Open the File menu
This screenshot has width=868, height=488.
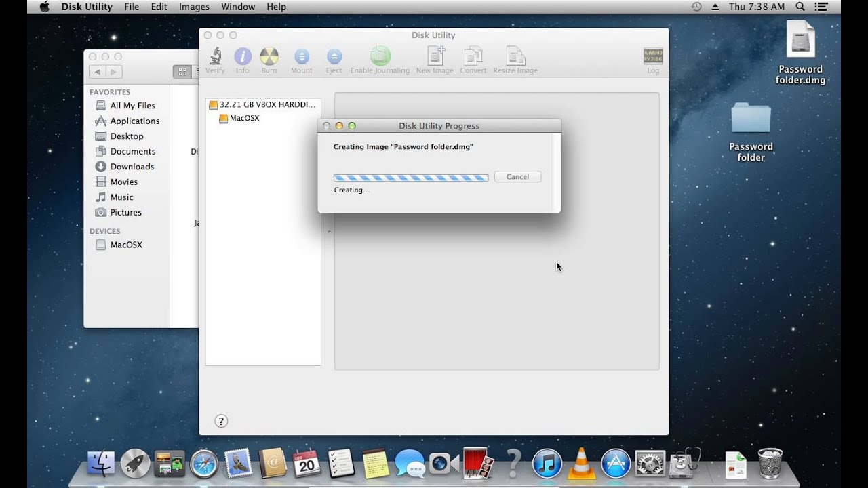[132, 7]
